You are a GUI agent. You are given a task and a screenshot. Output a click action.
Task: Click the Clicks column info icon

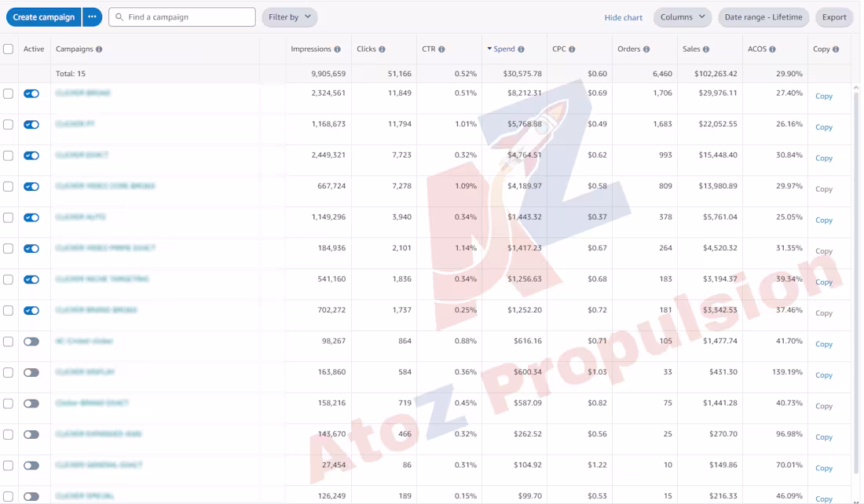[382, 49]
